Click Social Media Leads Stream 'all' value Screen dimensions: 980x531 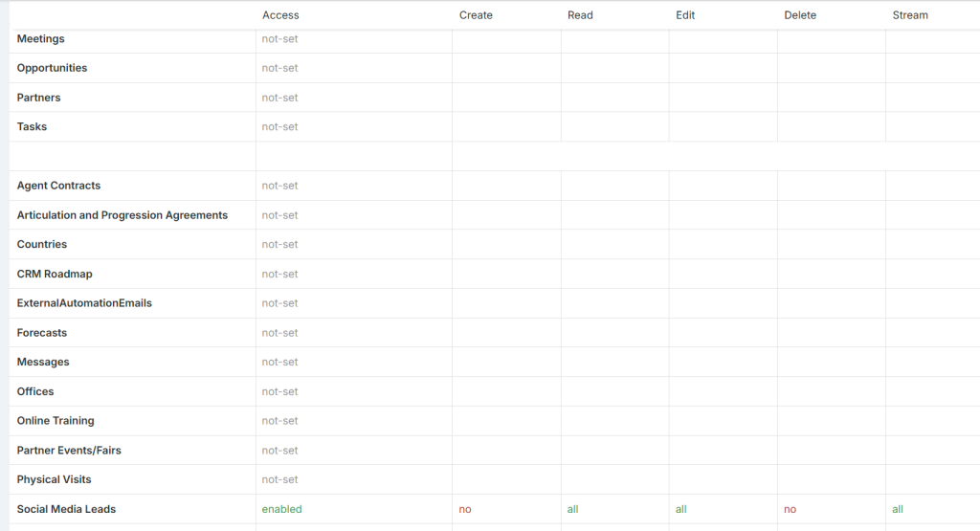pos(898,509)
